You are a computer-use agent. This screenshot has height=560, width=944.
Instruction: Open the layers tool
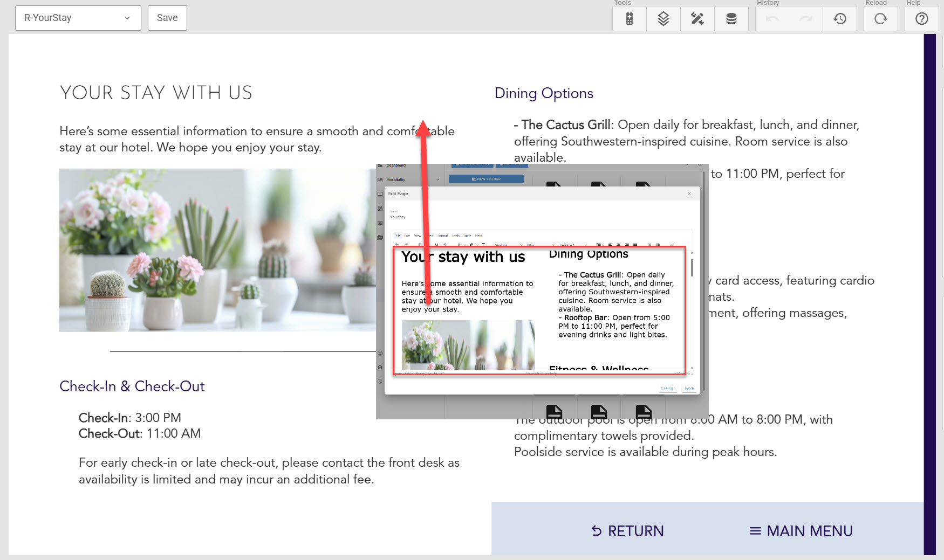(x=663, y=19)
